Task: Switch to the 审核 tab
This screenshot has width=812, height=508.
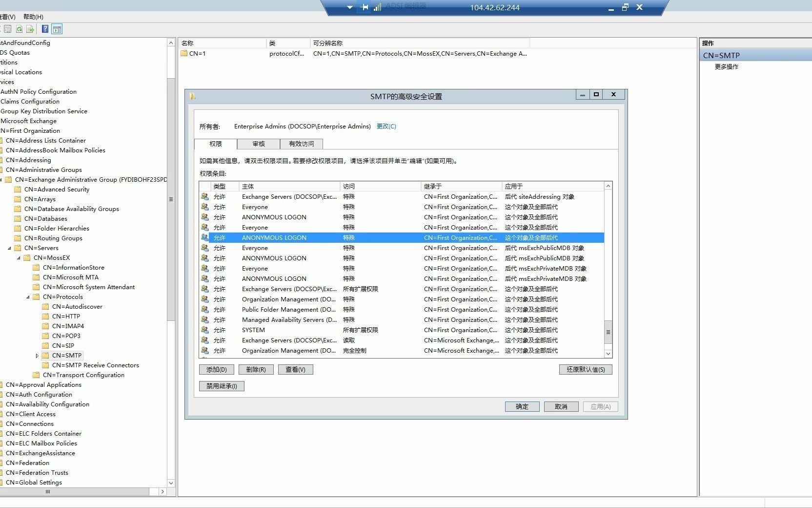Action: pos(259,144)
